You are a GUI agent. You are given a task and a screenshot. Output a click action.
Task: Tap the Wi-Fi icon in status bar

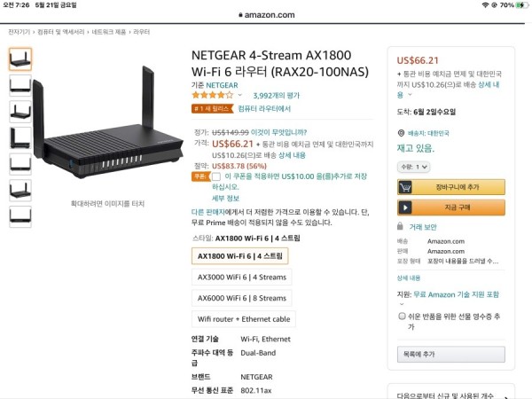(x=485, y=5)
